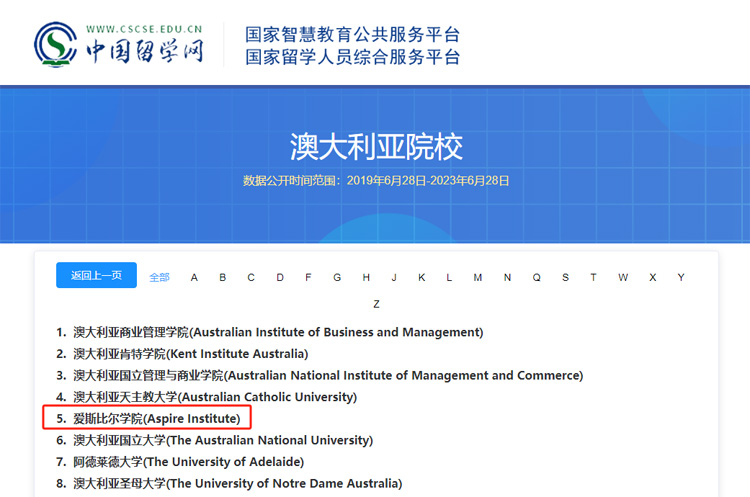
Task: Filter schools by letter Q
Action: (537, 277)
